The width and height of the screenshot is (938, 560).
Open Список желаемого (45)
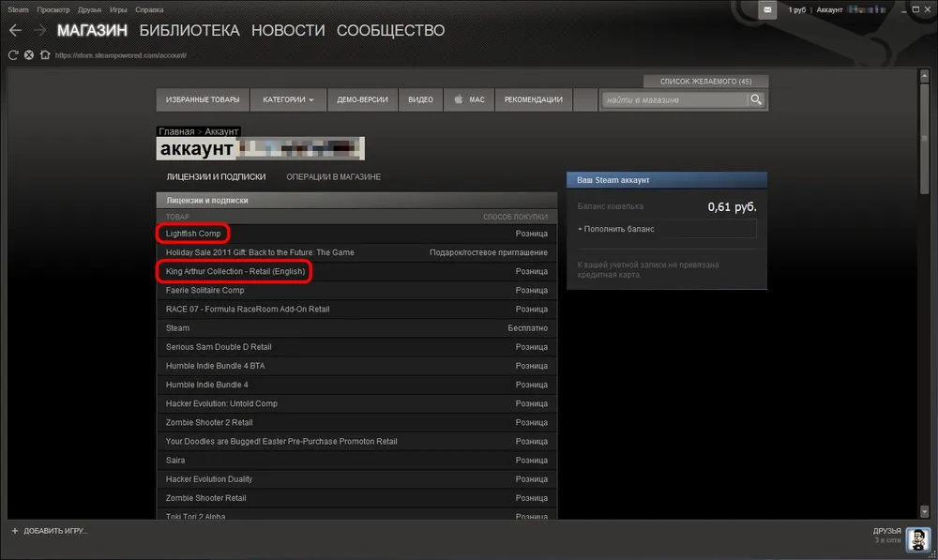pos(705,82)
